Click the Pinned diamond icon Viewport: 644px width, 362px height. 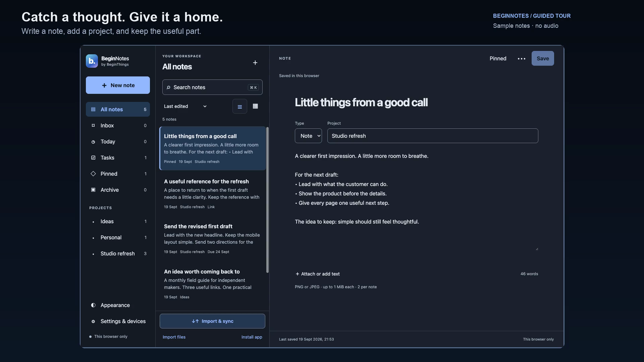click(93, 174)
